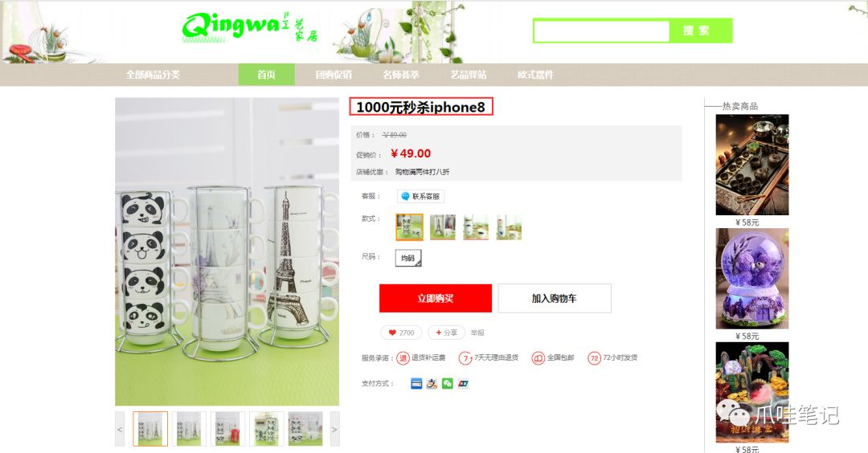
Task: Open the purple crystal ball product thumbnail
Action: tap(751, 279)
